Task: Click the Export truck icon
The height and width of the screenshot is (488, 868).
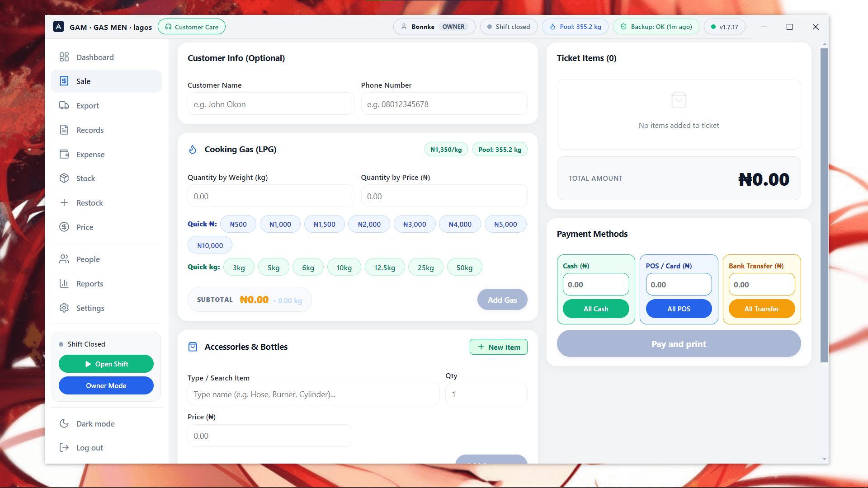Action: (64, 105)
